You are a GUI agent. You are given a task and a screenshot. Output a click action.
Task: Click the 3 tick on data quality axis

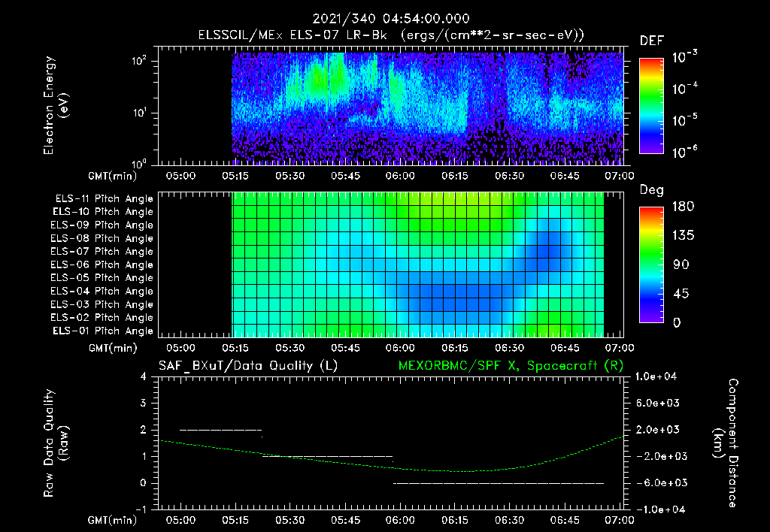click(x=143, y=404)
